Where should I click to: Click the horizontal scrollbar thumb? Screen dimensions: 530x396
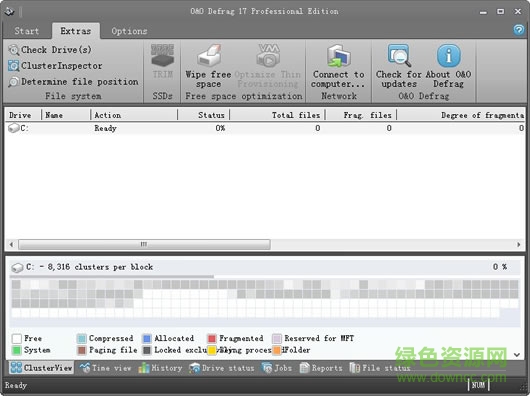(144, 244)
